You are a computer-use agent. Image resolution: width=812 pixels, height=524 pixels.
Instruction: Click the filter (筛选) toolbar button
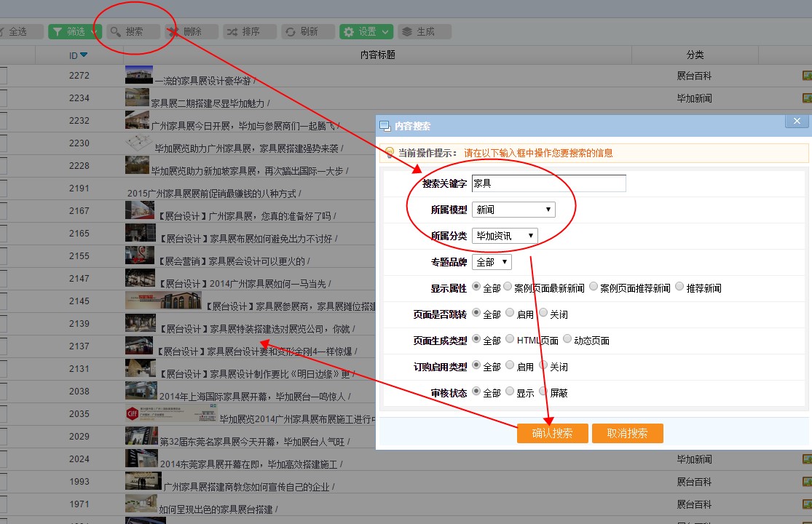(x=75, y=32)
